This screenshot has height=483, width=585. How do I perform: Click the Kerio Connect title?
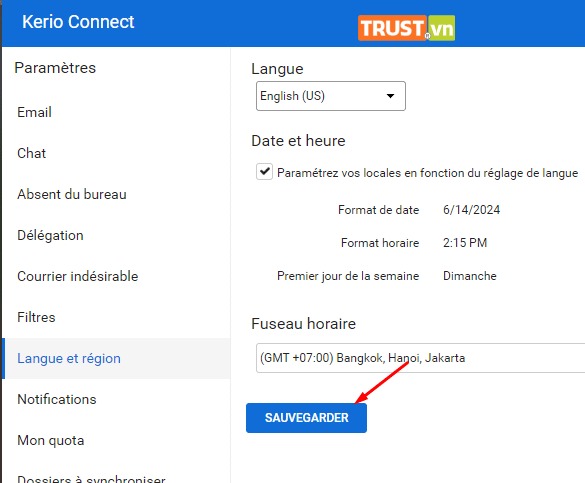point(78,22)
